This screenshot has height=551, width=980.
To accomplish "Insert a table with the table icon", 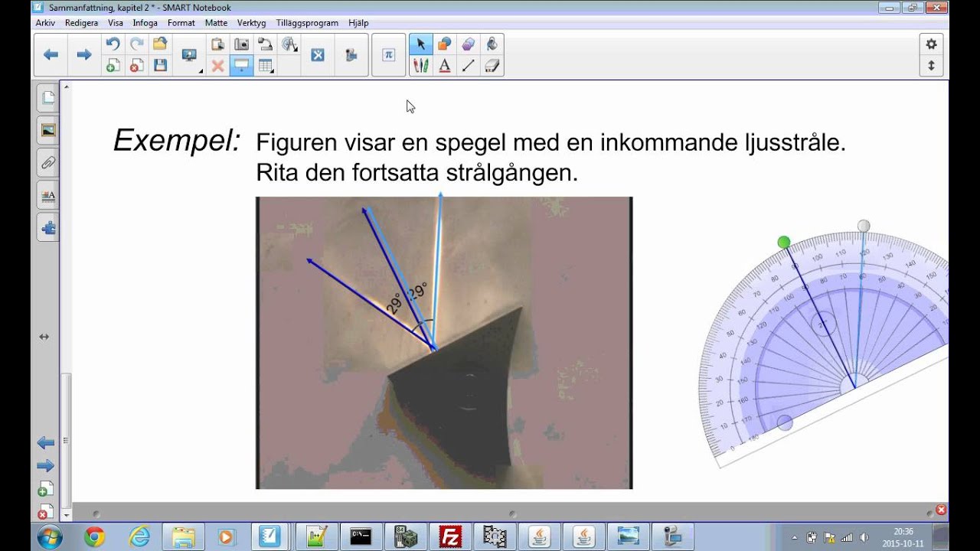I will tap(265, 66).
